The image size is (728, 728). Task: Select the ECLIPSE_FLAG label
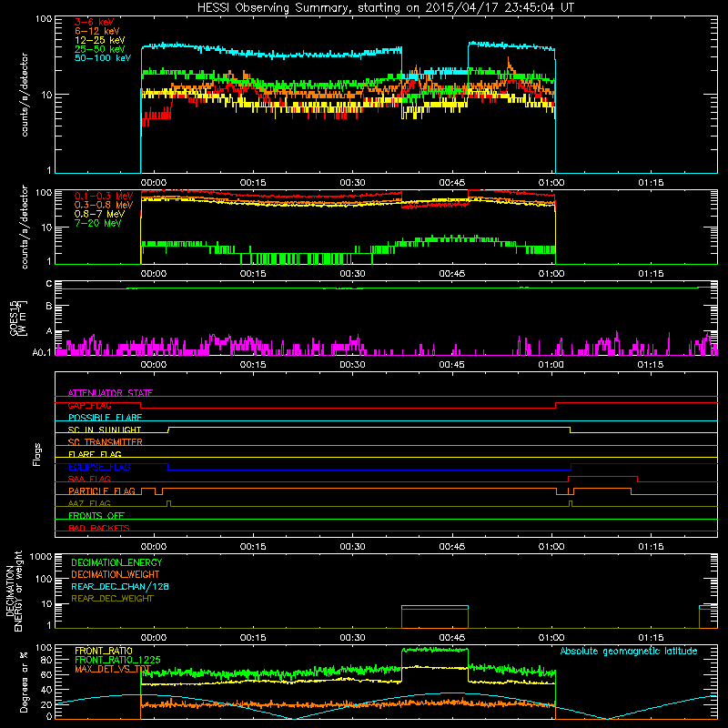(x=99, y=467)
